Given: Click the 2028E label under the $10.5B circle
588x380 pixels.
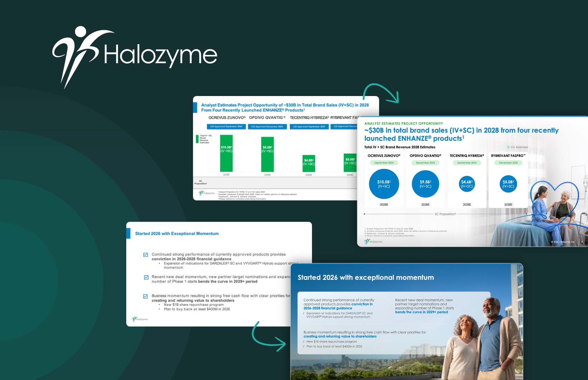Looking at the screenshot, I should [384, 205].
